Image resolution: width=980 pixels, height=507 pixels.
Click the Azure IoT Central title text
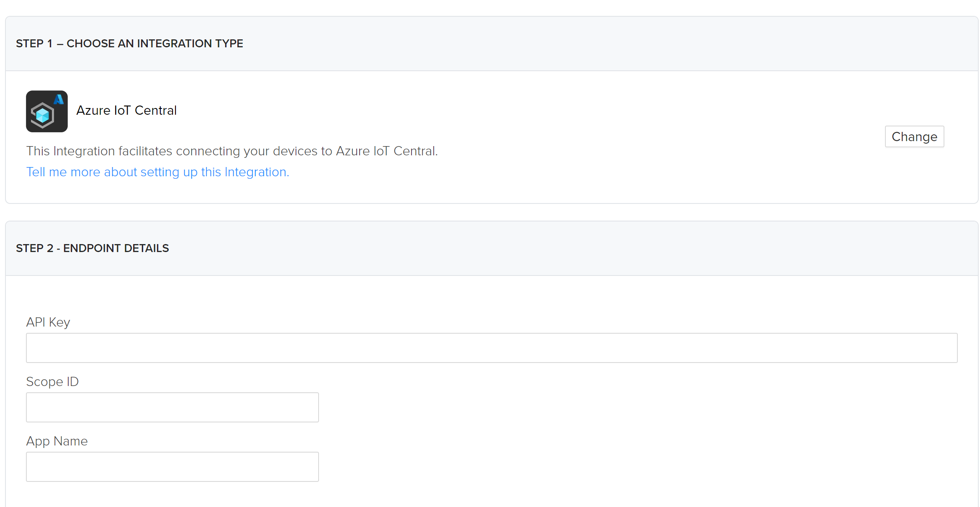(x=126, y=110)
